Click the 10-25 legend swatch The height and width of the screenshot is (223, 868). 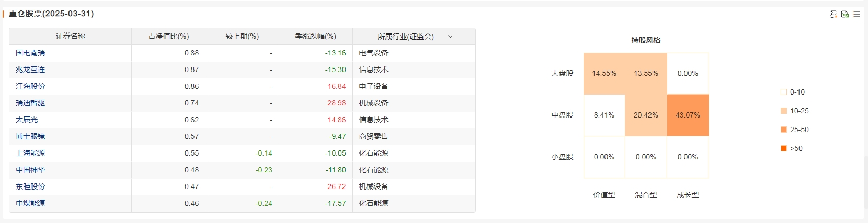784,111
